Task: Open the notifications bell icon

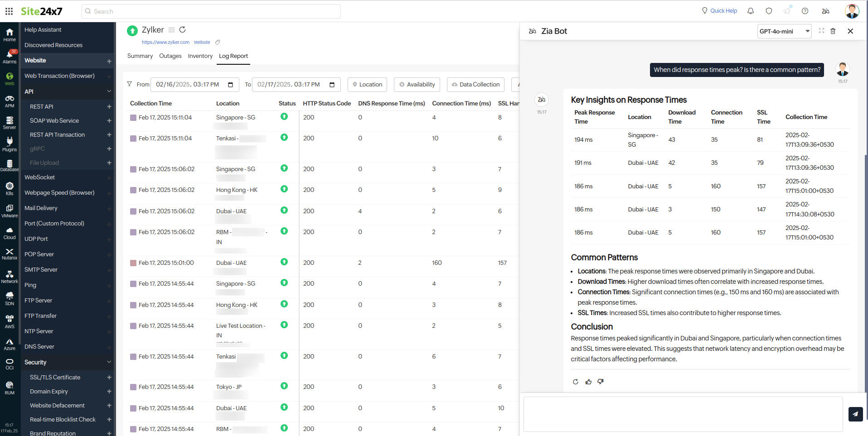Action: click(x=751, y=11)
